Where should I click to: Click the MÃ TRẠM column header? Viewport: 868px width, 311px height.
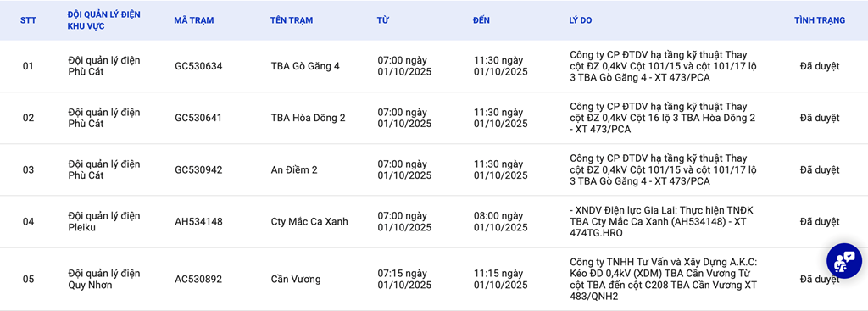194,20
